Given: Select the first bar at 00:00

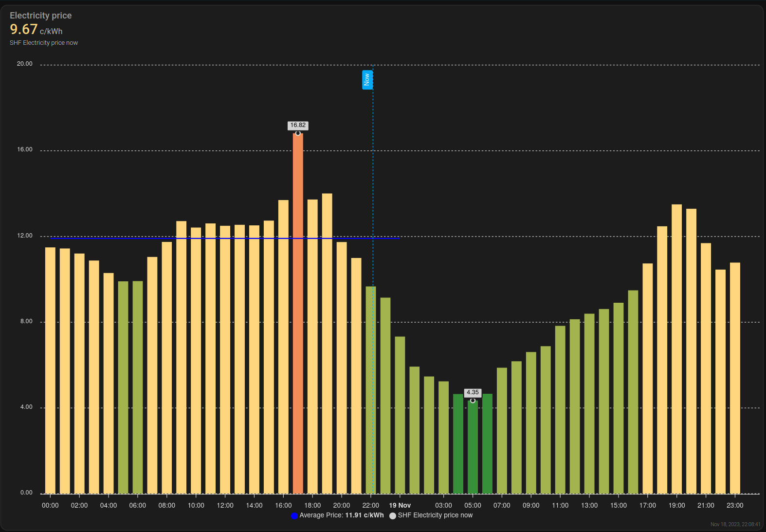Looking at the screenshot, I should [50, 370].
